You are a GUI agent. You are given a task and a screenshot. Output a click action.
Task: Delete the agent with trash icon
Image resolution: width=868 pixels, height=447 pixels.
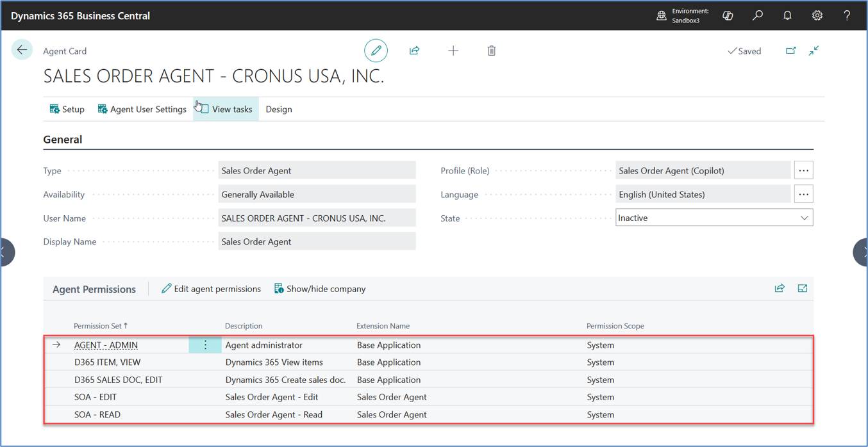coord(492,51)
